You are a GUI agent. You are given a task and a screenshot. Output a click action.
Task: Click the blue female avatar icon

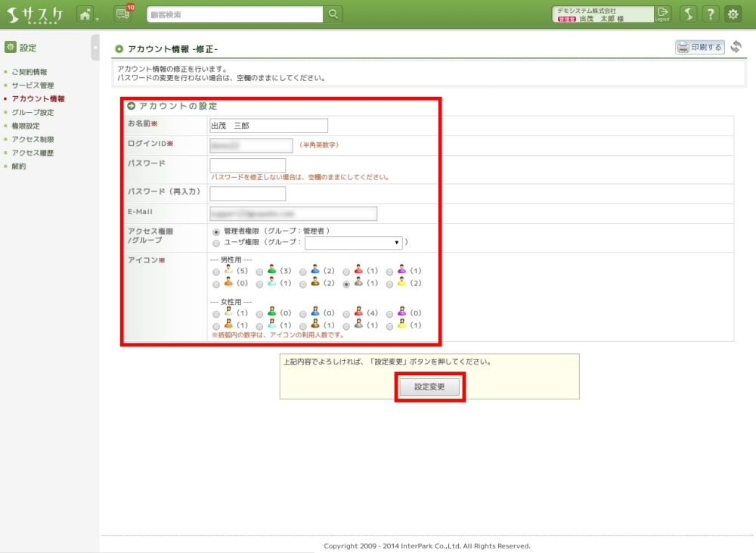[314, 312]
